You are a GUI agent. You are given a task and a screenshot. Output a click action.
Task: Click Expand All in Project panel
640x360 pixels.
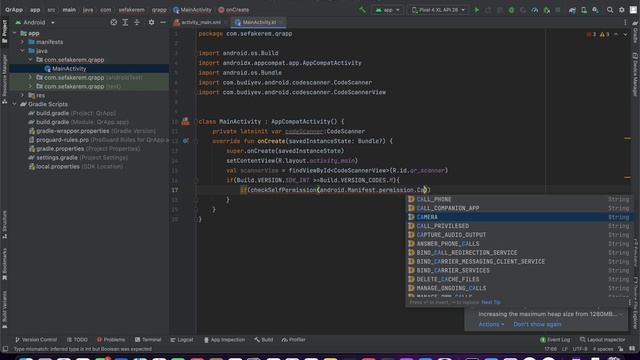[x=125, y=22]
